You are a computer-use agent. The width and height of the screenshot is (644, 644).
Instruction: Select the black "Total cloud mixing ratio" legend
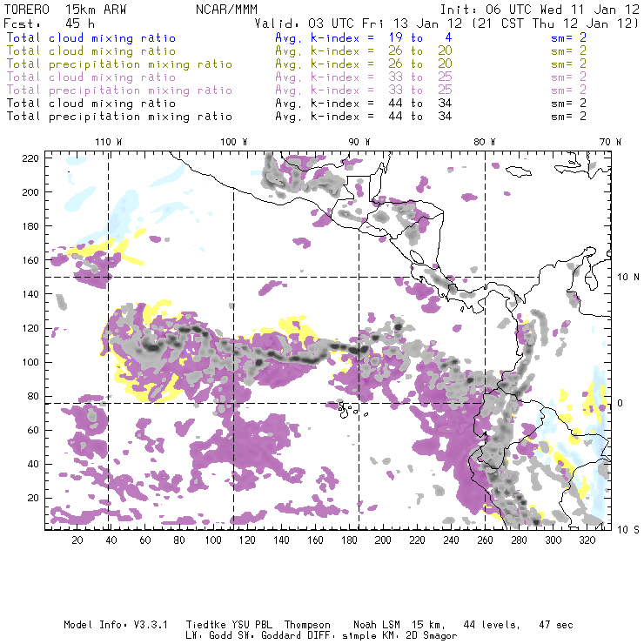pos(91,103)
